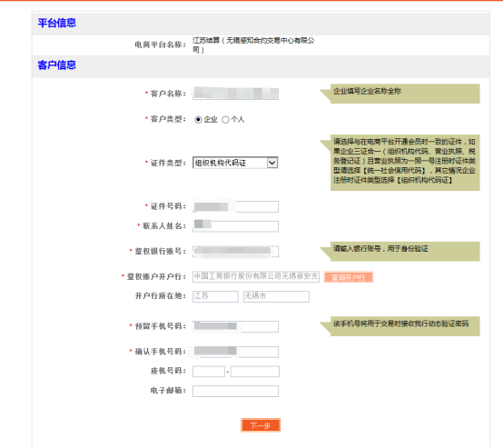This screenshot has height=448, width=503.
Task: Click the 确认手机号码 input field
Action: 235,352
